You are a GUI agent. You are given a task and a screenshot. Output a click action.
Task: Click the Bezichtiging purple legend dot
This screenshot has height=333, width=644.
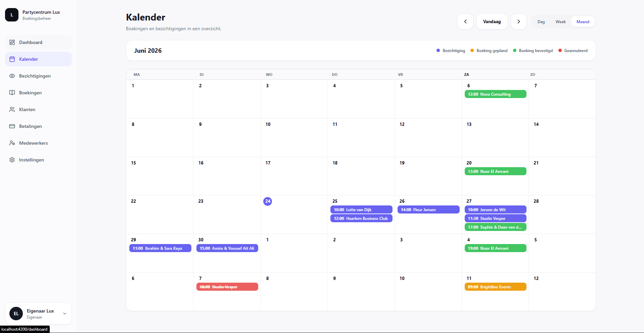click(x=438, y=50)
